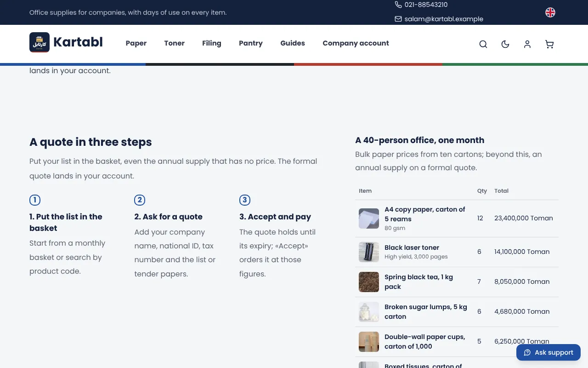Click the Broken sugar lumps thumbnail
Viewport: 588px width, 368px height.
coord(369,312)
